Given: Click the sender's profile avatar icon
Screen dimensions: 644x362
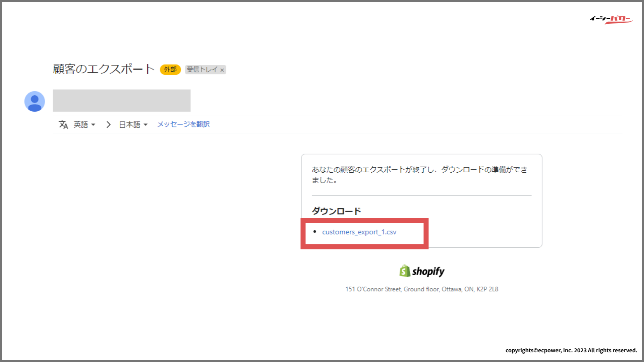Looking at the screenshot, I should [35, 101].
